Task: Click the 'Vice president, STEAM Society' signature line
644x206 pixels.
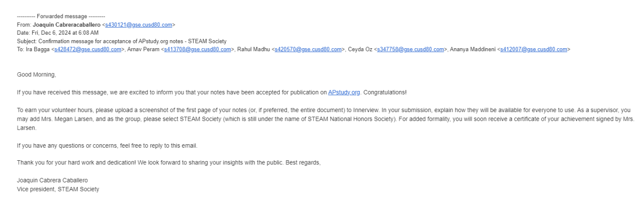Action: [x=58, y=189]
